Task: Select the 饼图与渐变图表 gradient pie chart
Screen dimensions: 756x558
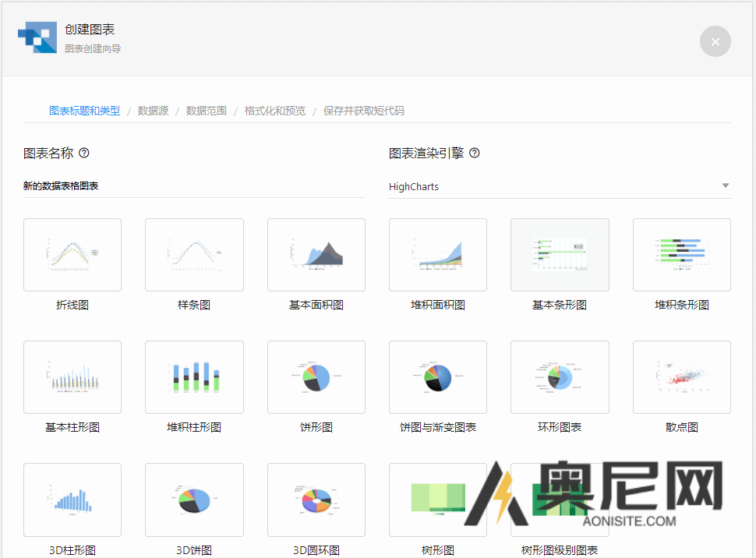Action: click(438, 377)
